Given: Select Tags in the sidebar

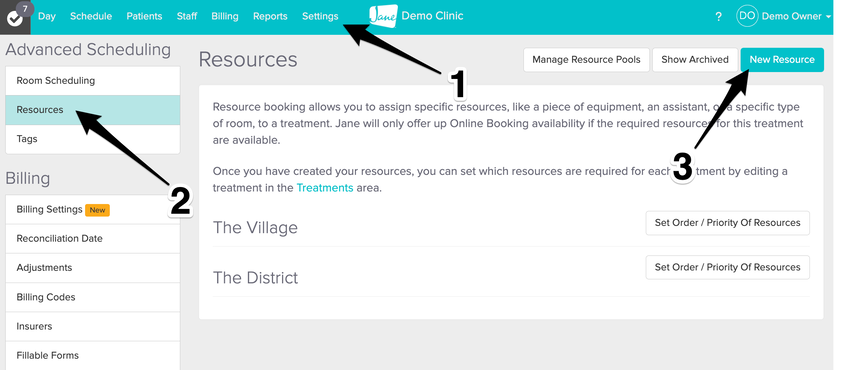Looking at the screenshot, I should (93, 139).
